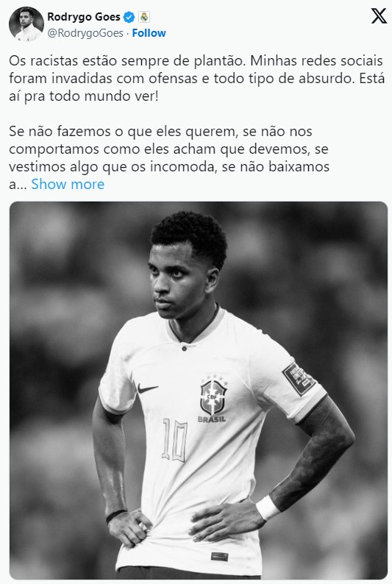
Task: Click the sleeve patch on the jersey
Action: point(298,379)
